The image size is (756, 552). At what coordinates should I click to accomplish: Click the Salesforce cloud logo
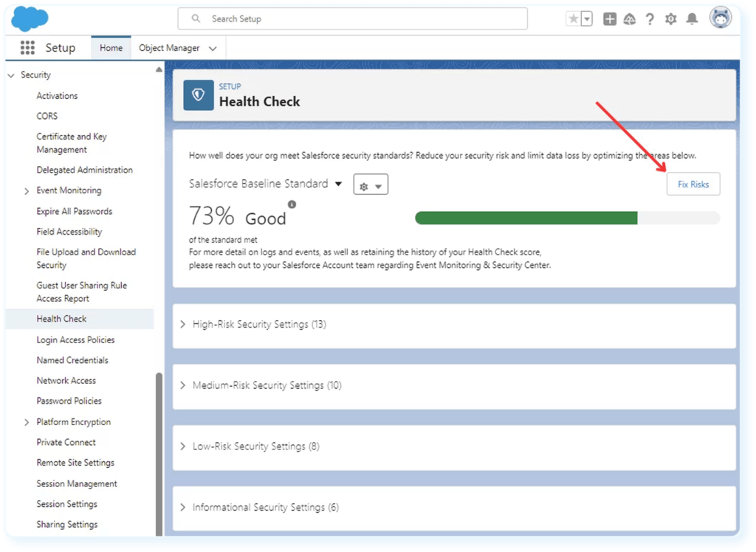[30, 18]
